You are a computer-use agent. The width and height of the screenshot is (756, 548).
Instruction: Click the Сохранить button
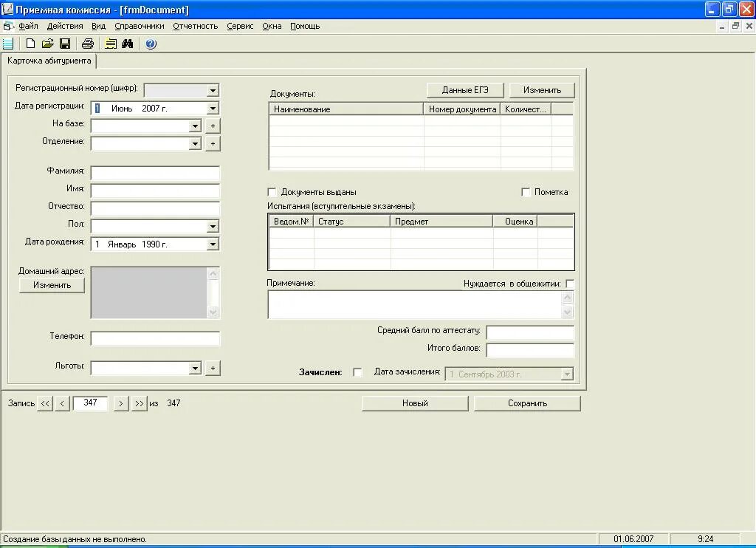coord(527,403)
